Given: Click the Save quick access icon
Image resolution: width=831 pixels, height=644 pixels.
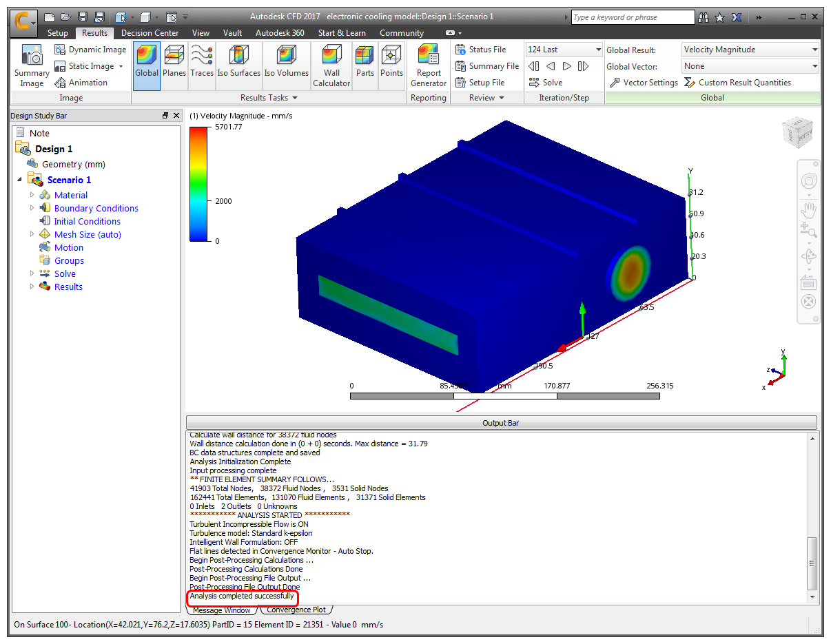Looking at the screenshot, I should (83, 17).
